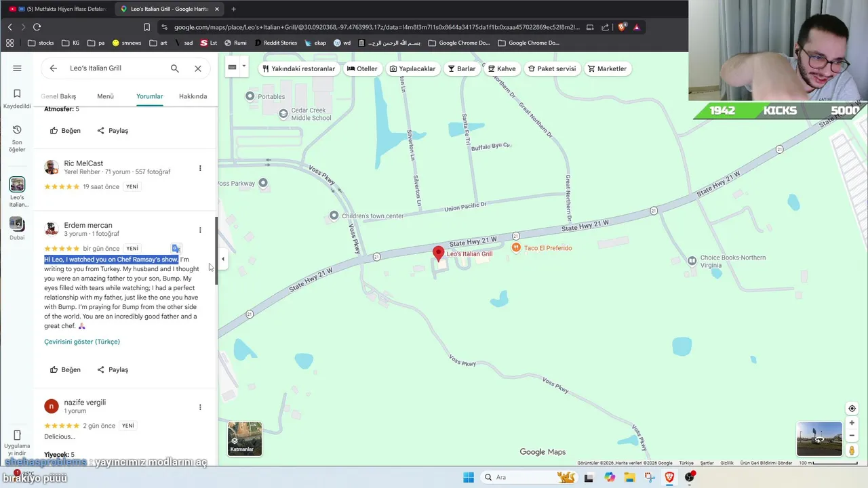Screen dimensions: 868x488
Task: Click the red Leo's Italian Grill map pin
Action: pos(439,253)
